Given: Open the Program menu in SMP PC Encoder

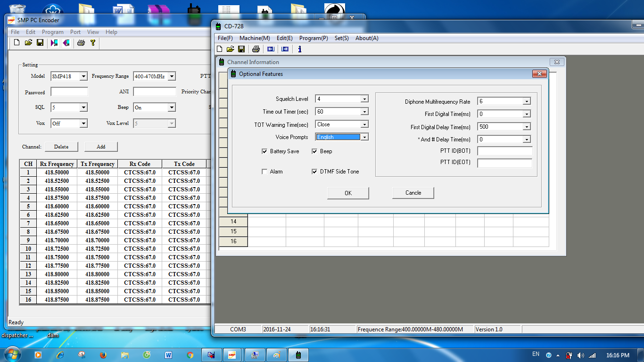Looking at the screenshot, I should tap(53, 32).
